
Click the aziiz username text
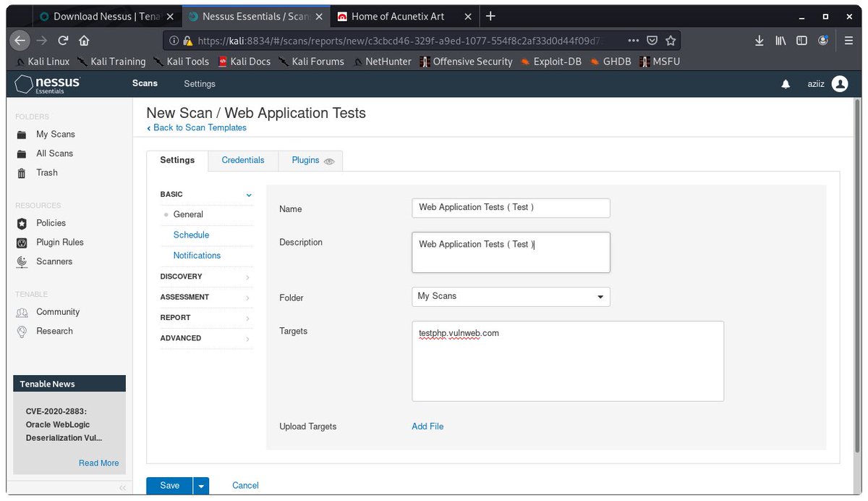(816, 85)
